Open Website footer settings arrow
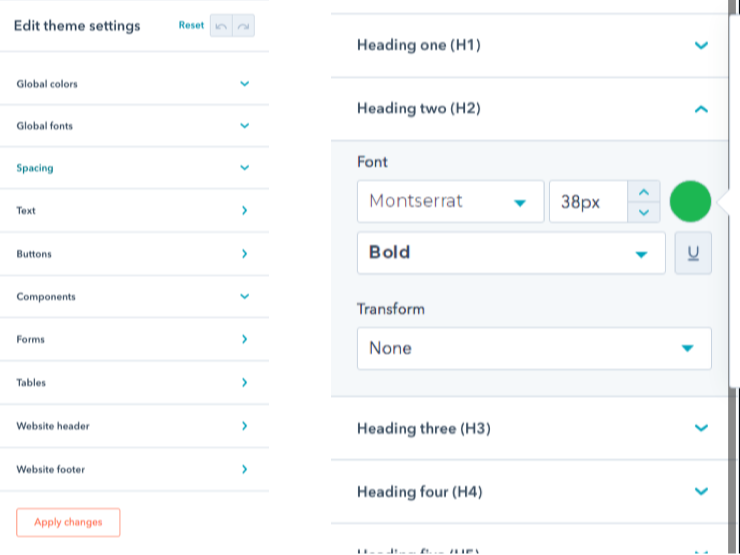Screen dimensions: 740x555 coord(244,469)
